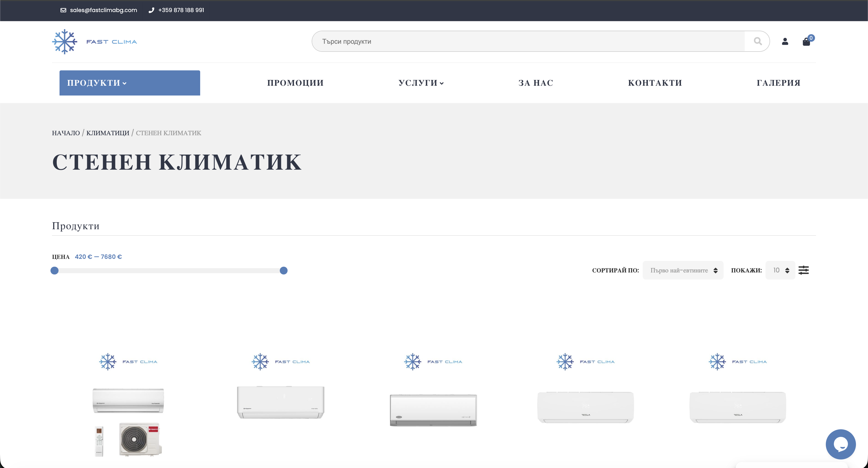Click the filter sliders icon
This screenshot has width=868, height=468.
coord(803,270)
